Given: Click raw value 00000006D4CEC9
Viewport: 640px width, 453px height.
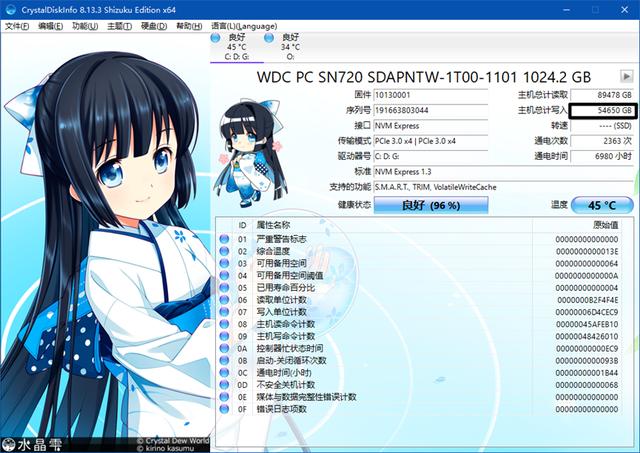Looking at the screenshot, I should (587, 312).
